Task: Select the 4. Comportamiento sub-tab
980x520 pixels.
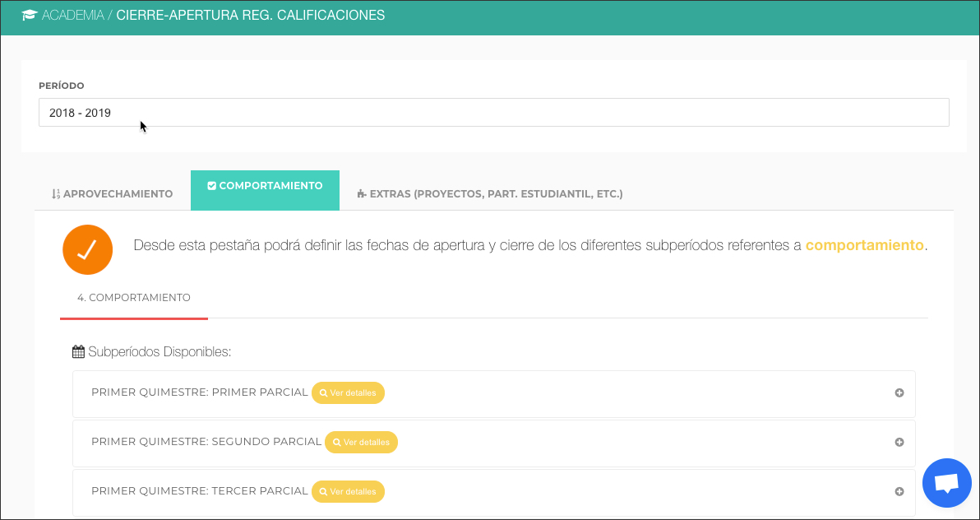Action: pyautogui.click(x=134, y=298)
